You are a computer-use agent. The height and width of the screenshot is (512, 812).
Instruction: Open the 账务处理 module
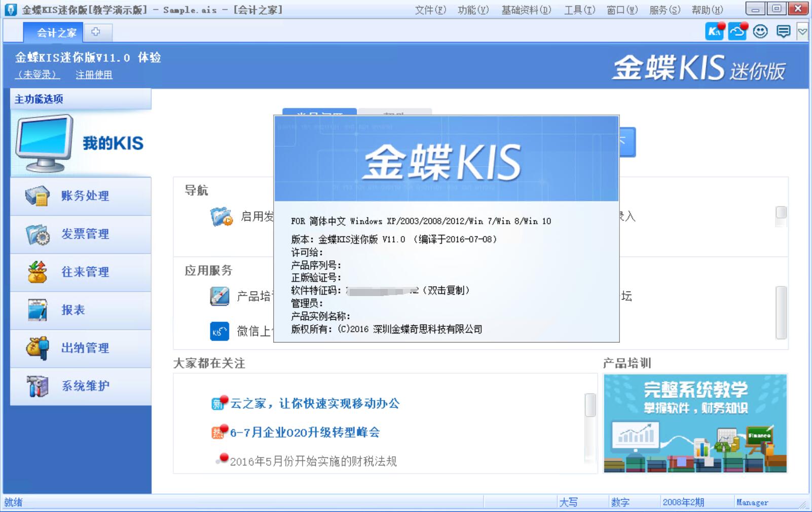[x=81, y=196]
